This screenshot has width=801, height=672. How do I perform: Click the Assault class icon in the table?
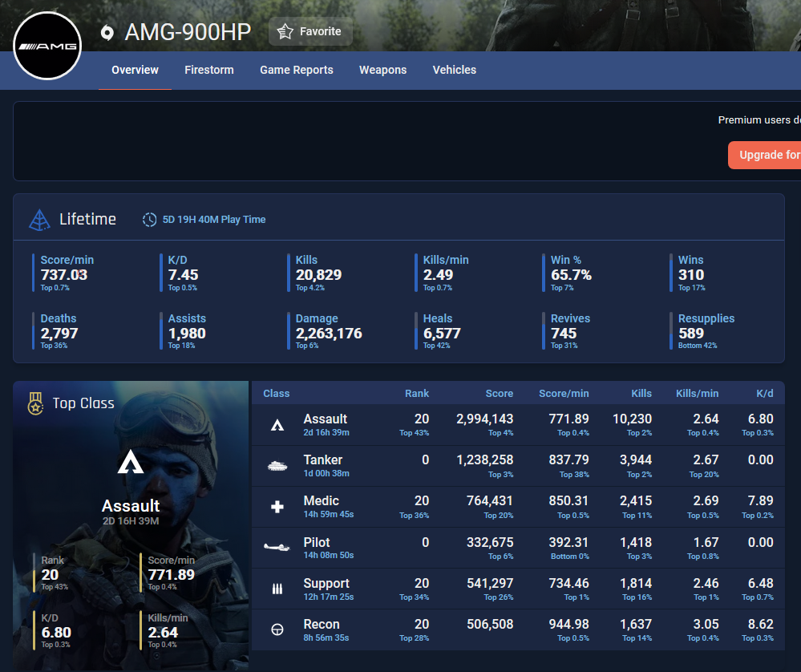(277, 425)
